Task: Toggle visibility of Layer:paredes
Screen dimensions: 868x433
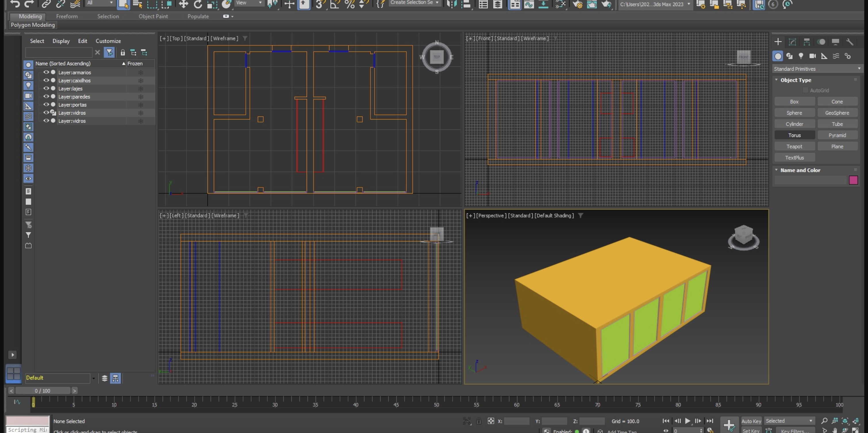Action: (x=46, y=97)
